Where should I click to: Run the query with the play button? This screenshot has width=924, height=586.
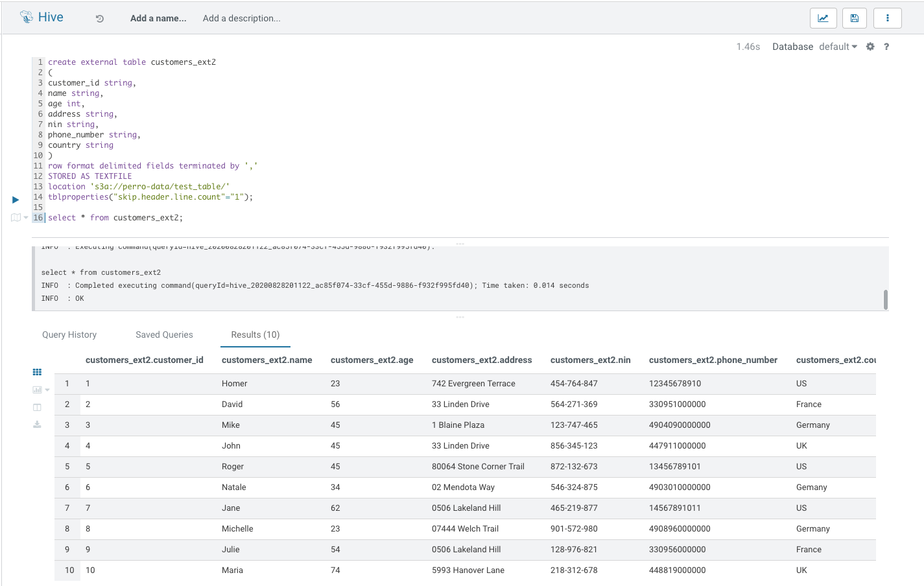pyautogui.click(x=16, y=200)
